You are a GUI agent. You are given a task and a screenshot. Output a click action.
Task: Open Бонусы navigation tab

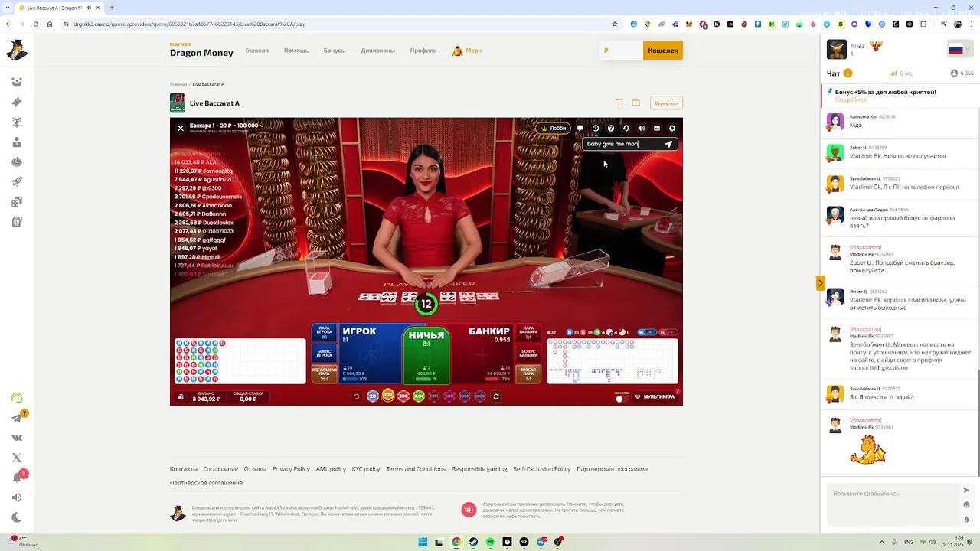[x=335, y=51]
